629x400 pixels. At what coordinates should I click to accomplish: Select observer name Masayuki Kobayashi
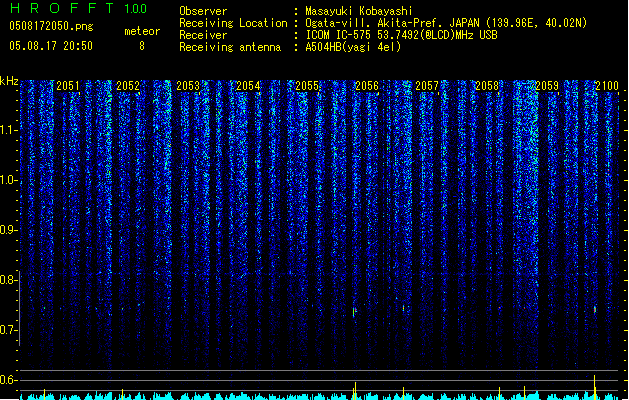pyautogui.click(x=359, y=11)
